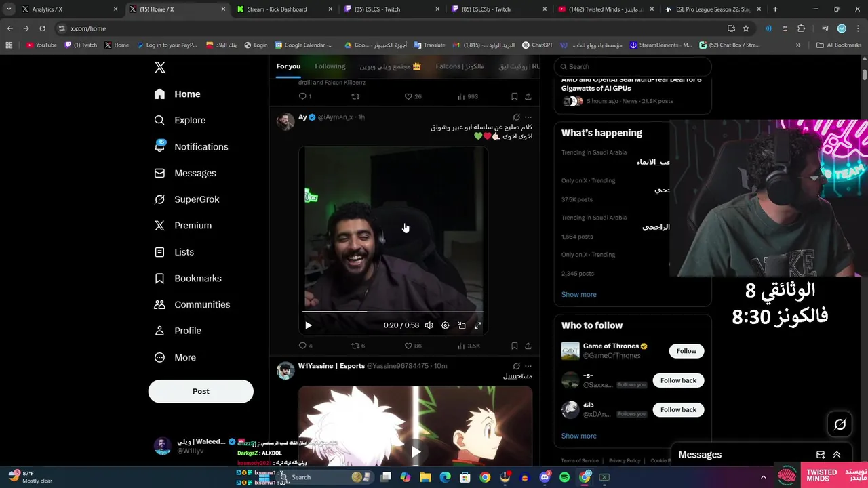Repost the top post above Ay's
The image size is (868, 488).
pos(355,96)
